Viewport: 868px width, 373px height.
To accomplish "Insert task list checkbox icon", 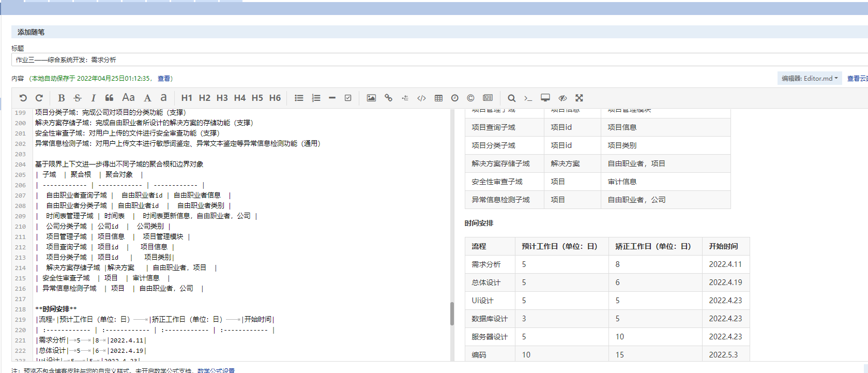I will 348,98.
